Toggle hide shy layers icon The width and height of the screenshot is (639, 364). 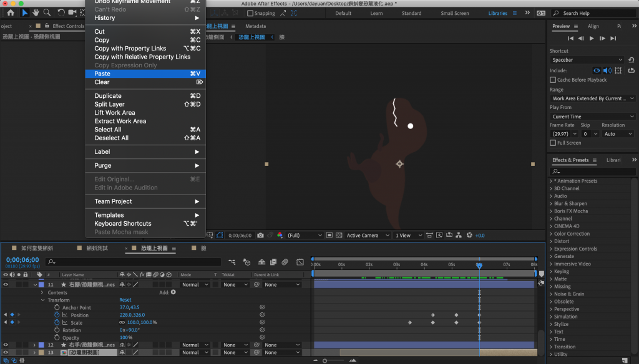point(261,262)
